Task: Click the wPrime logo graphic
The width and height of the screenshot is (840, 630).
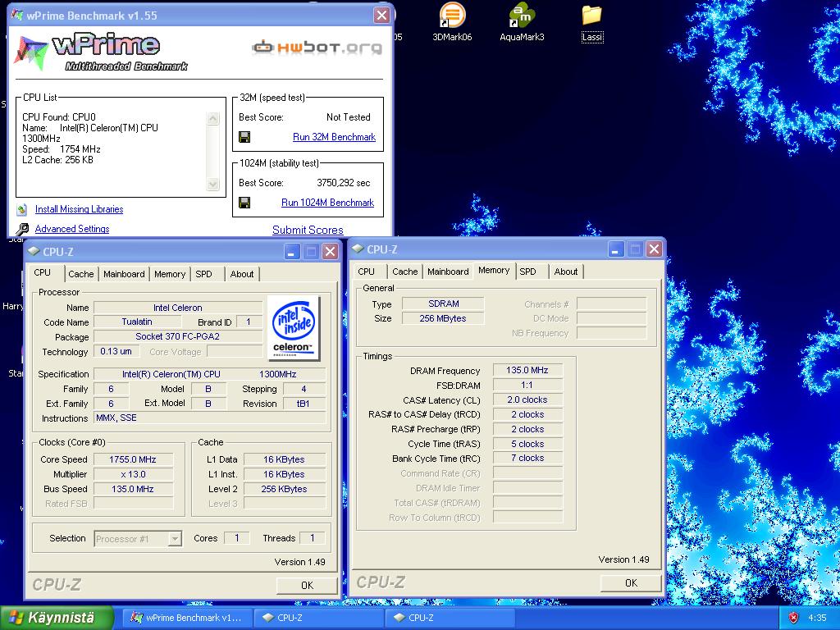Action: tap(102, 52)
